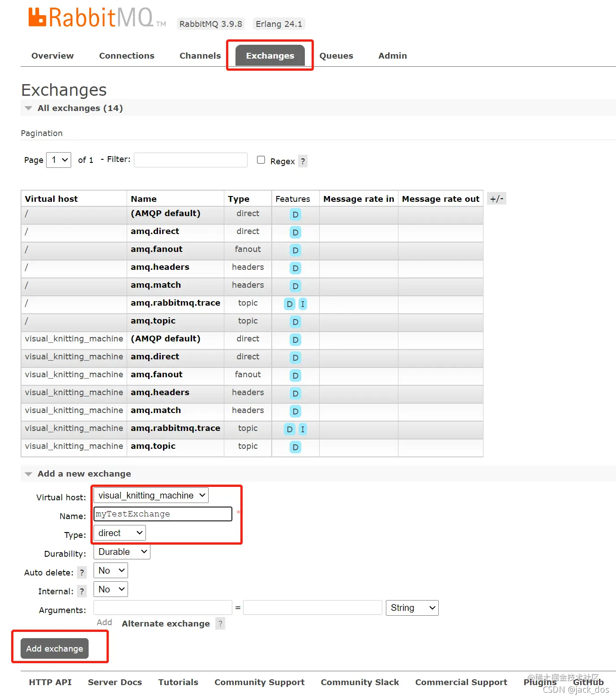Click the Regex help question mark
Screen dimensions: 616x699
click(x=303, y=161)
